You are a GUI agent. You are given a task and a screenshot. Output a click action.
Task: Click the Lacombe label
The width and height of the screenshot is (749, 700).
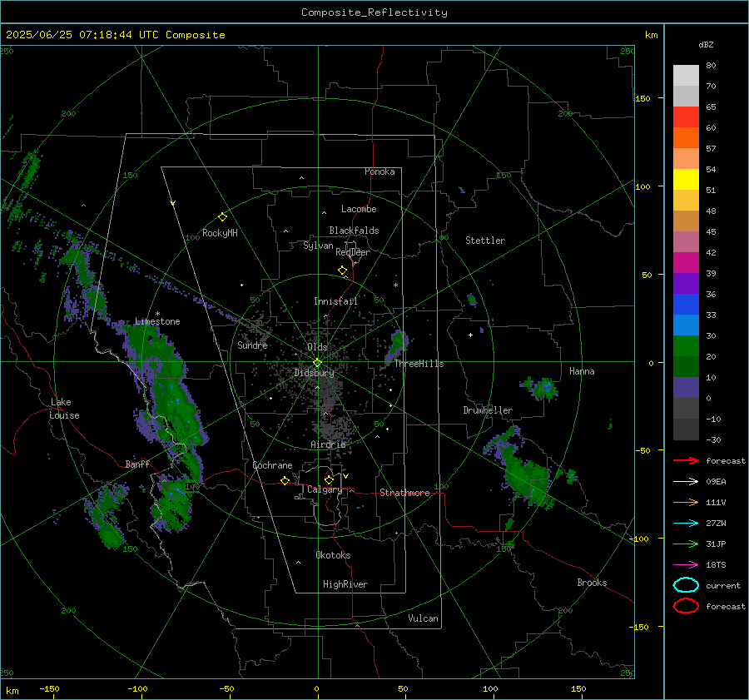pyautogui.click(x=359, y=209)
